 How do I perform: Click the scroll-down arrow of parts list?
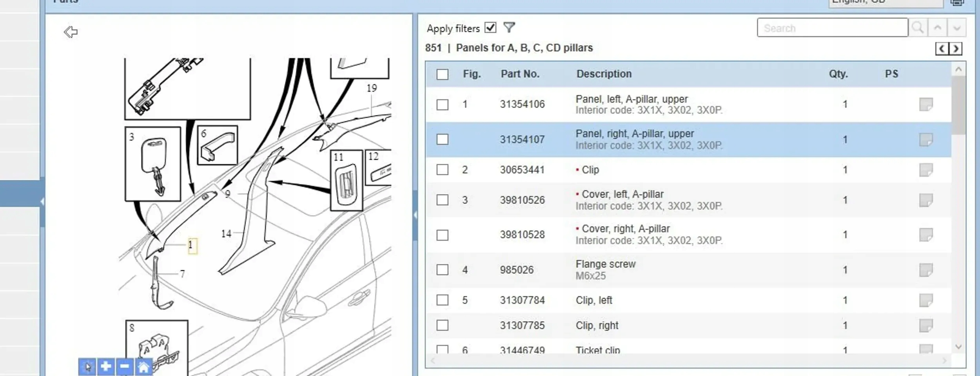[959, 347]
